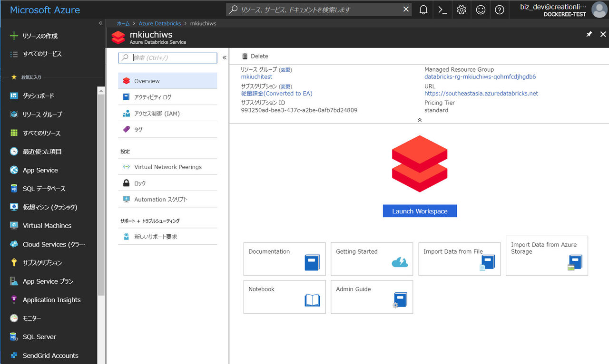Focus the top resource search field

click(320, 10)
